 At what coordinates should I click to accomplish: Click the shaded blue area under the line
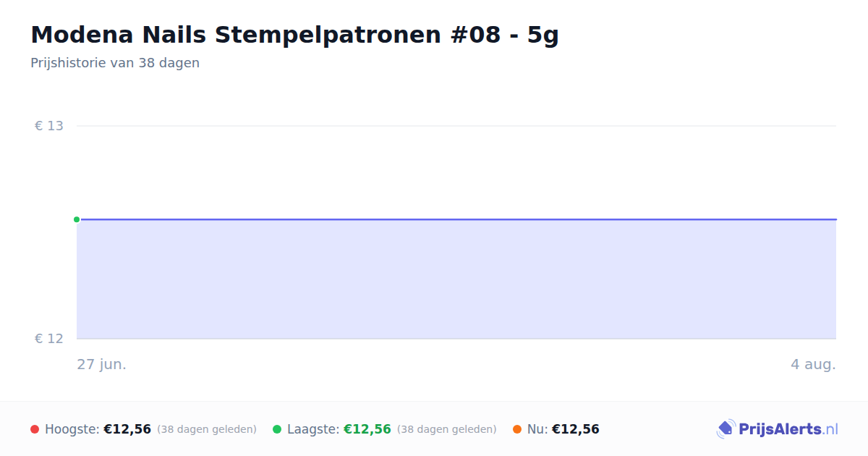point(456,279)
